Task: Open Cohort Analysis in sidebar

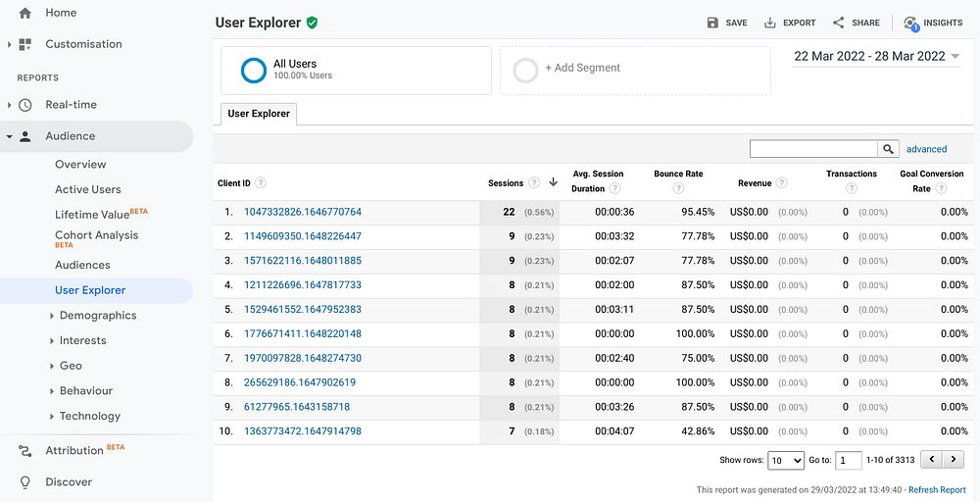Action: tap(96, 235)
